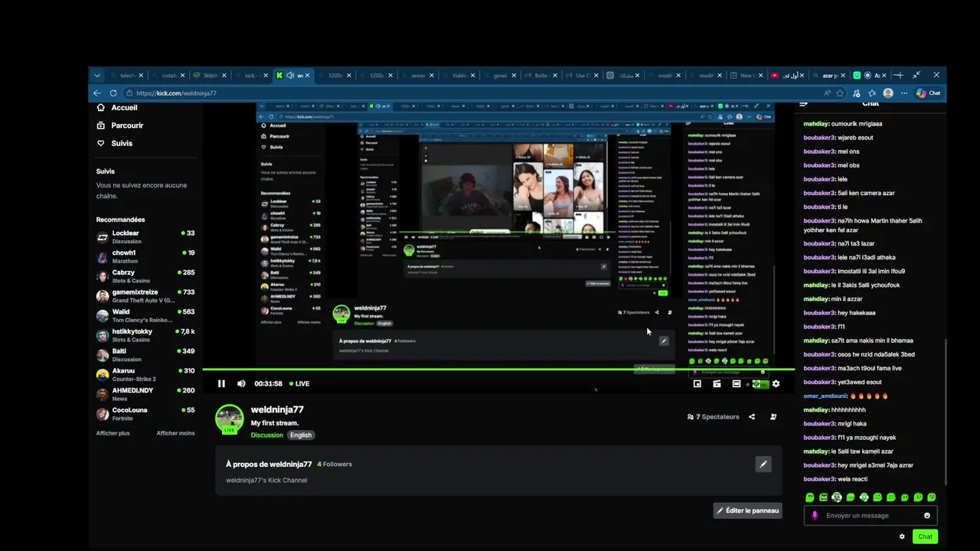
Task: Click the read aloud icon in address bar
Action: (827, 93)
